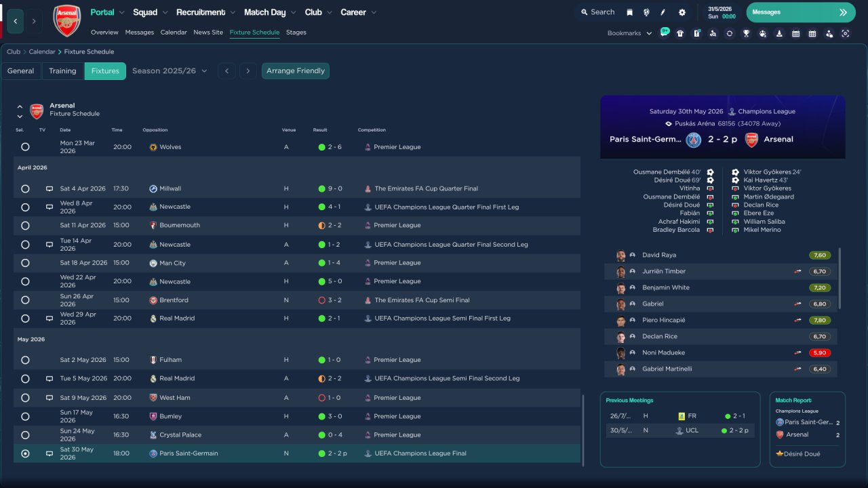Click the circular refresh icon in shortcut bar
Screen dimensions: 868x488
pos(729,33)
